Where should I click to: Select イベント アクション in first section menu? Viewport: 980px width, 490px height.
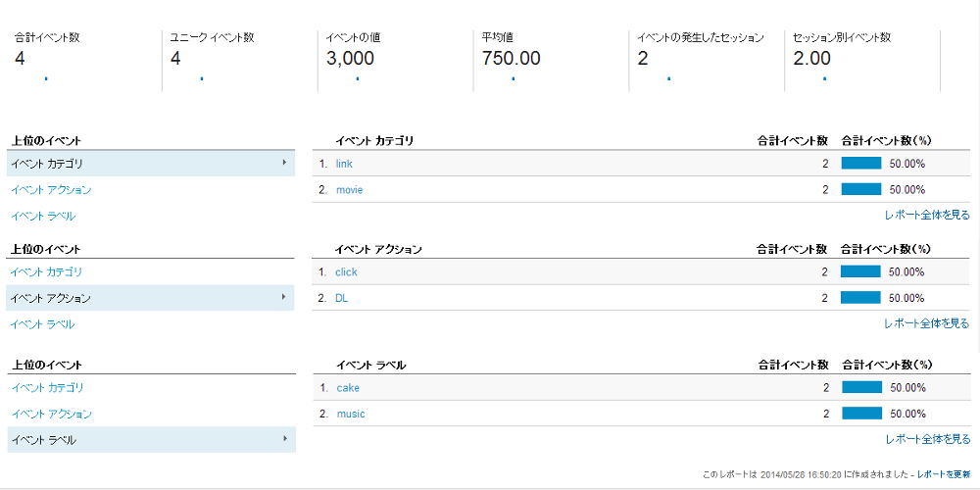tap(51, 190)
